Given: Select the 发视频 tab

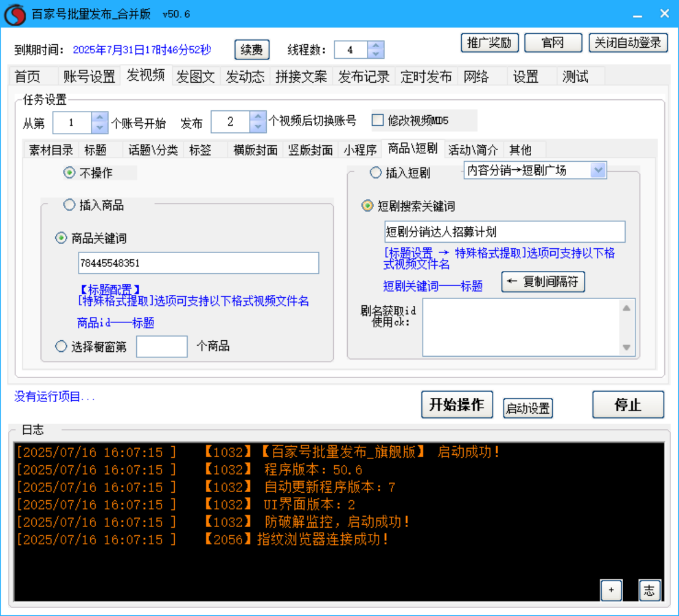Looking at the screenshot, I should point(145,75).
